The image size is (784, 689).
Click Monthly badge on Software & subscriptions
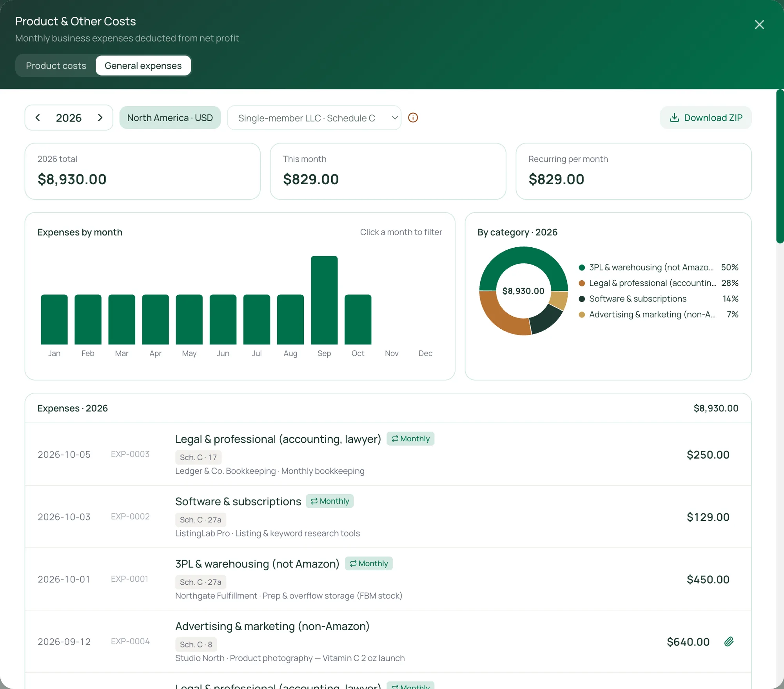pyautogui.click(x=330, y=501)
